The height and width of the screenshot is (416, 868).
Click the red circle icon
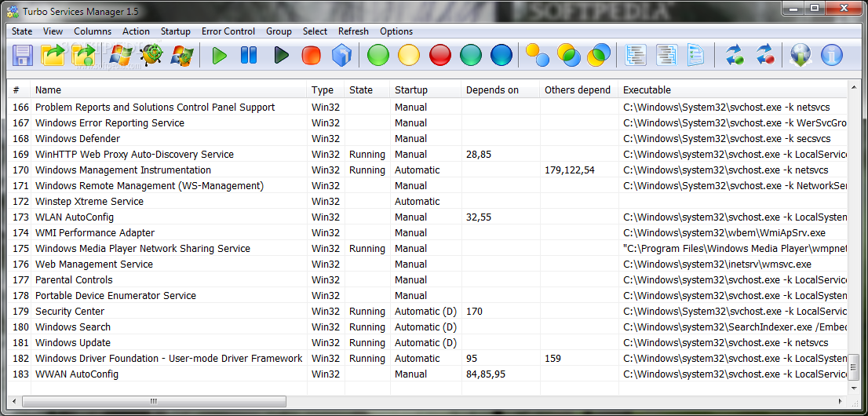[x=440, y=55]
